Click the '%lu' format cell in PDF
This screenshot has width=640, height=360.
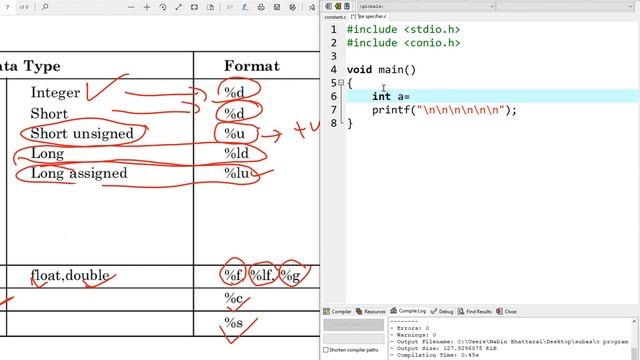click(236, 173)
